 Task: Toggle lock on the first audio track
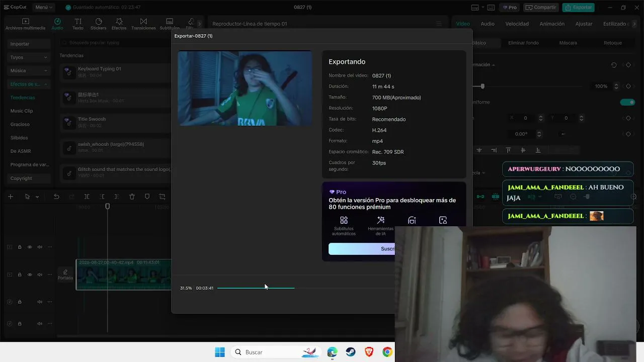20,302
